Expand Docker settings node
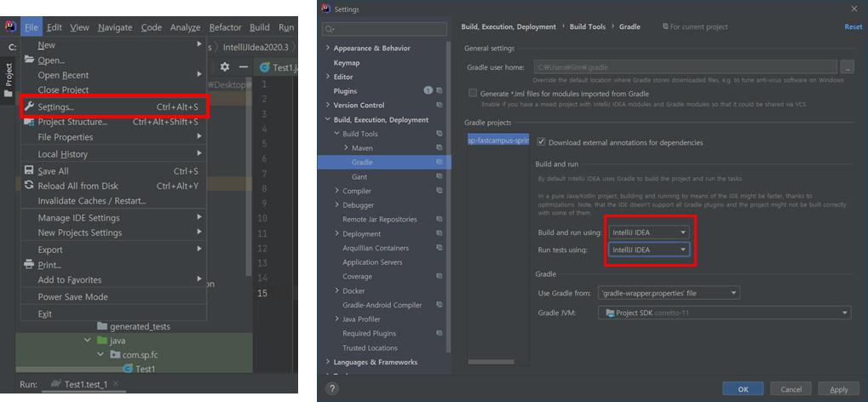Screen dimensions: 868x402 pyautogui.click(x=336, y=290)
